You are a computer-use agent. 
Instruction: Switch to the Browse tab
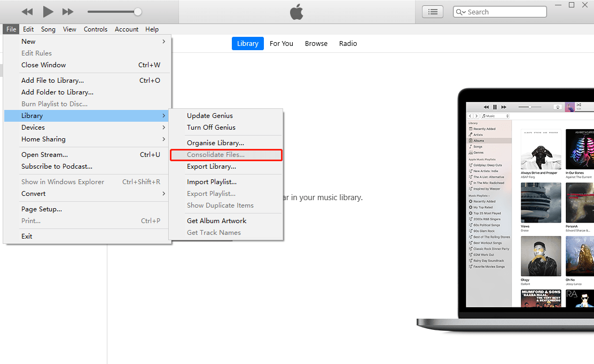pyautogui.click(x=316, y=44)
